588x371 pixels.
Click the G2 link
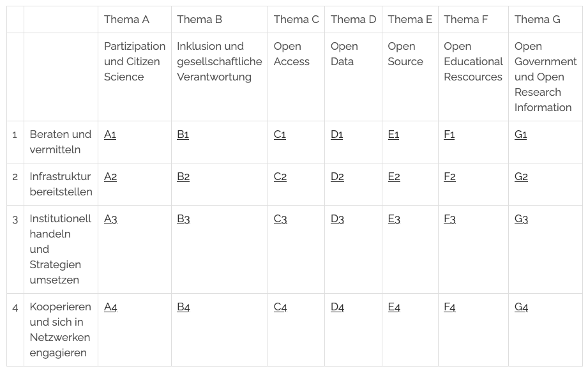(521, 177)
